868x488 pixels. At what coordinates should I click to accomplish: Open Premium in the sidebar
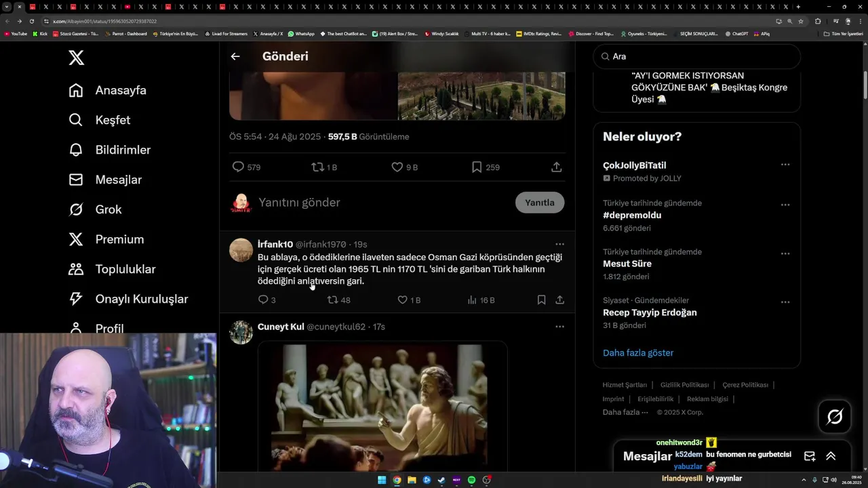tap(106, 239)
